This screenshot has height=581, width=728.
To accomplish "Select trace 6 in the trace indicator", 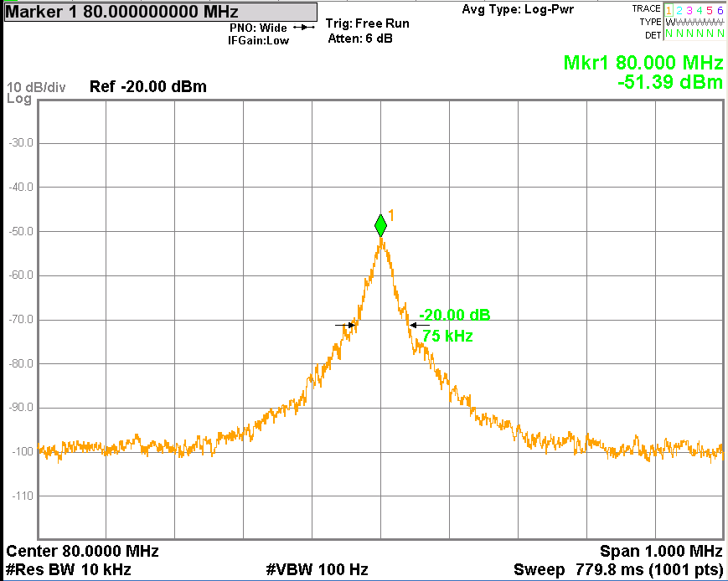I will click(720, 9).
